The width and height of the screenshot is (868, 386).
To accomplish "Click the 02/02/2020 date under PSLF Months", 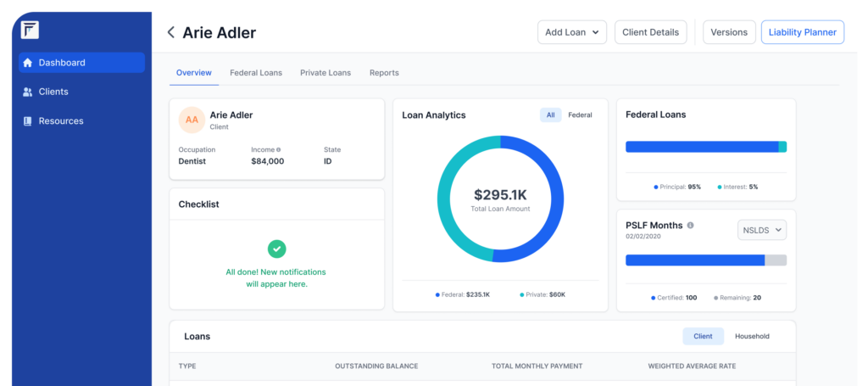I will [x=643, y=237].
